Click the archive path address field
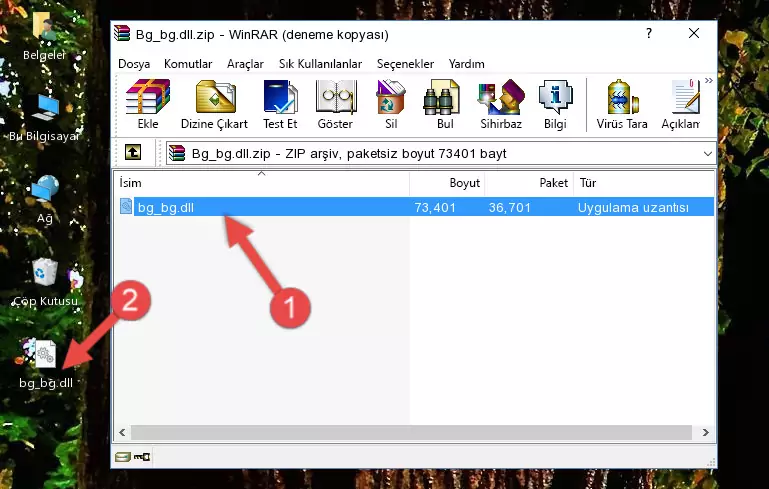Screen dimensions: 769x489 tap(441, 154)
